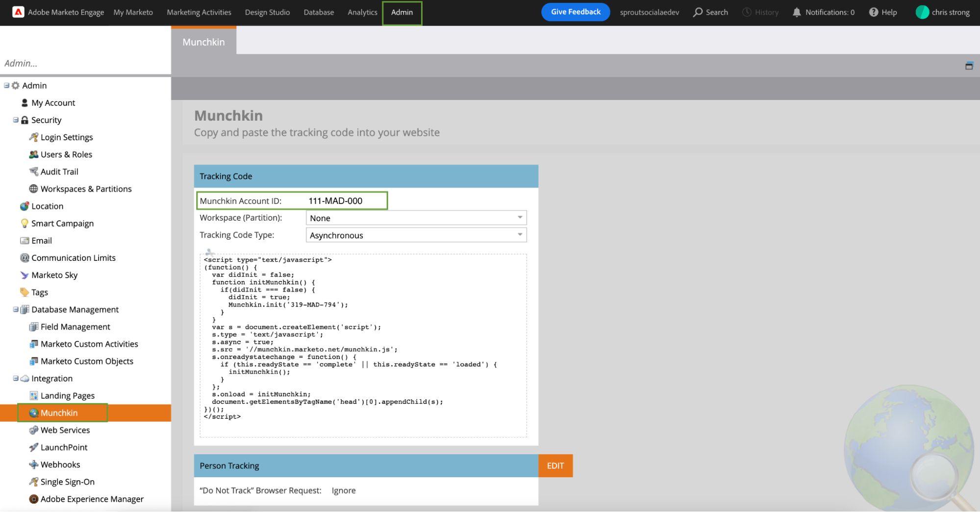The image size is (980, 512).
Task: Click the Munchkin Account ID value 111-MAD-000
Action: point(335,201)
